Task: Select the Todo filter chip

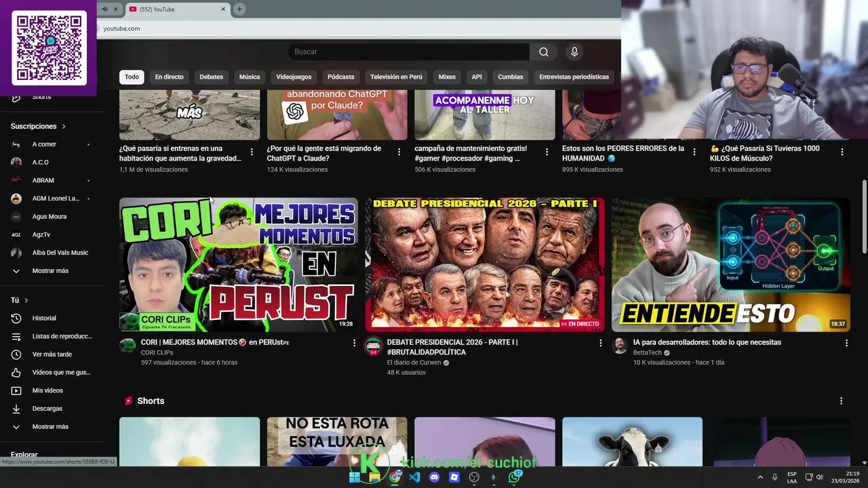Action: [132, 77]
